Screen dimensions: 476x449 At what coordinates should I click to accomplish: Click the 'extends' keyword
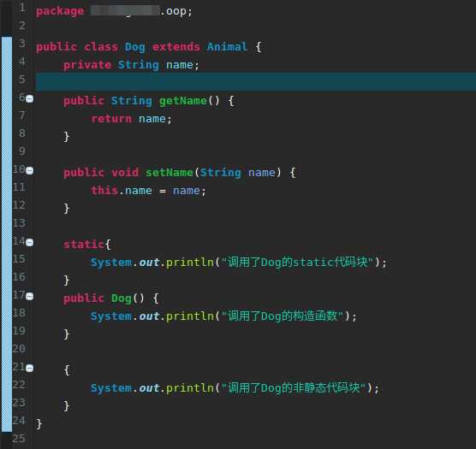[176, 47]
